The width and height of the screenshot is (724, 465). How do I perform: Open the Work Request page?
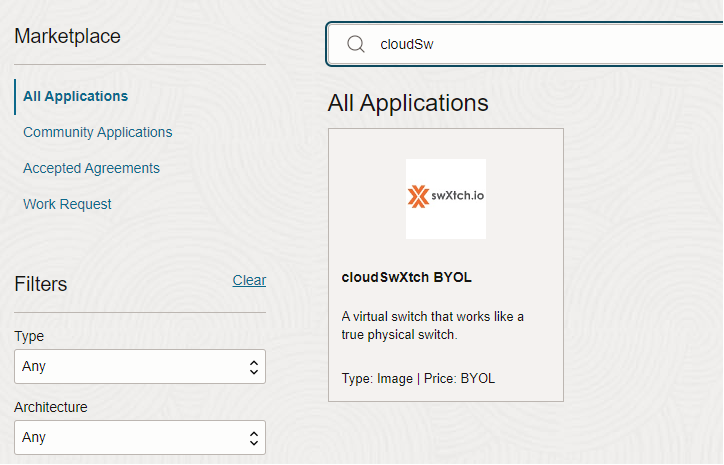point(67,204)
